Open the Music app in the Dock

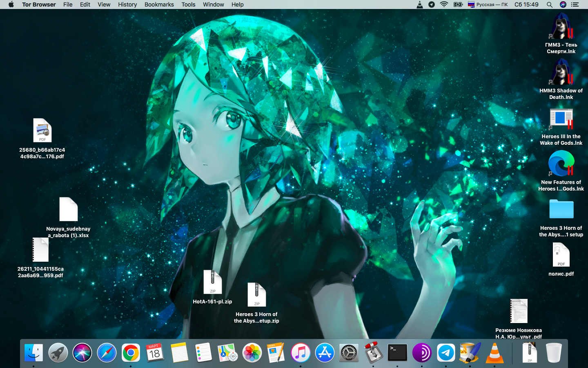tap(301, 352)
